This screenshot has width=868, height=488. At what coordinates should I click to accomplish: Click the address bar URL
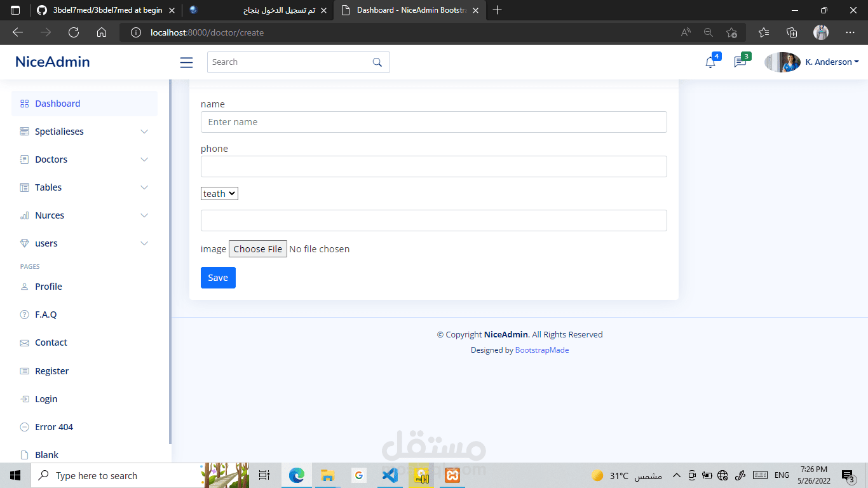click(207, 32)
